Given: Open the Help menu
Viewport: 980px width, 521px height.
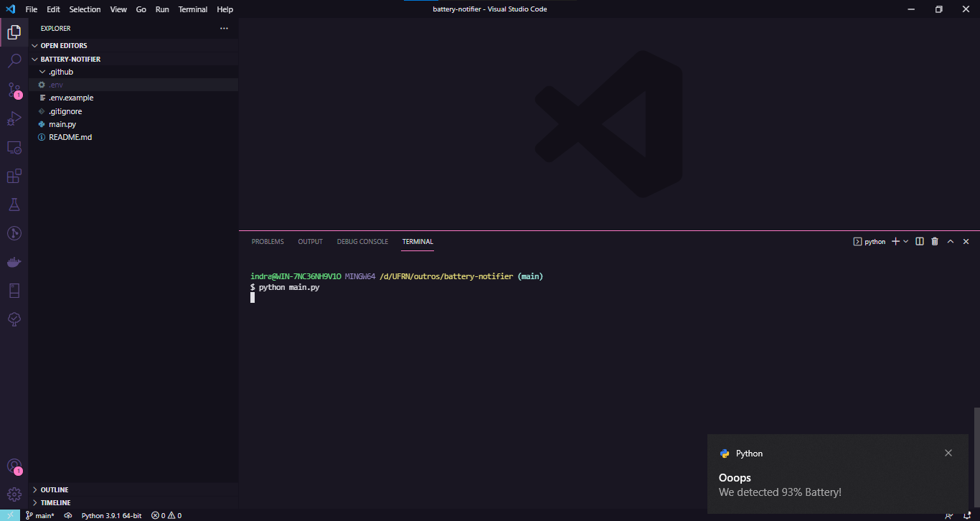Looking at the screenshot, I should (225, 9).
